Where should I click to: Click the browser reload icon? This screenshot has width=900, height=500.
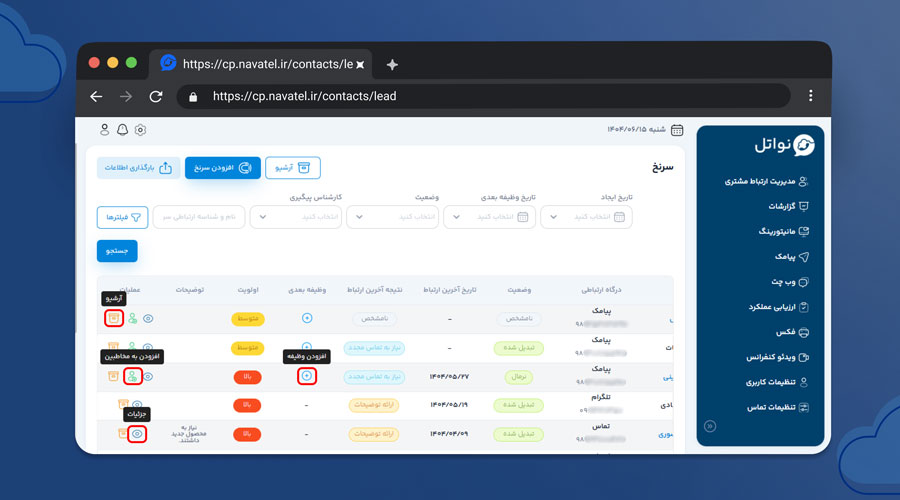tap(156, 97)
